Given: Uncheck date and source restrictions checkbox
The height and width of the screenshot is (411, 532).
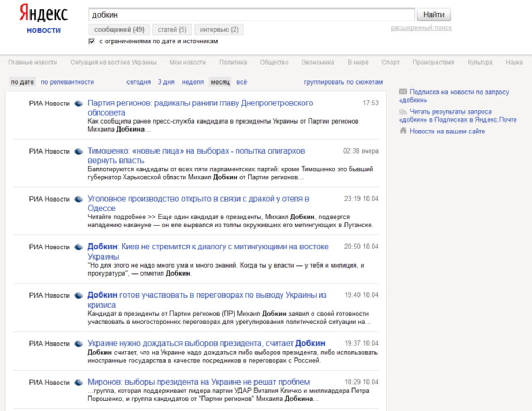Looking at the screenshot, I should [92, 41].
